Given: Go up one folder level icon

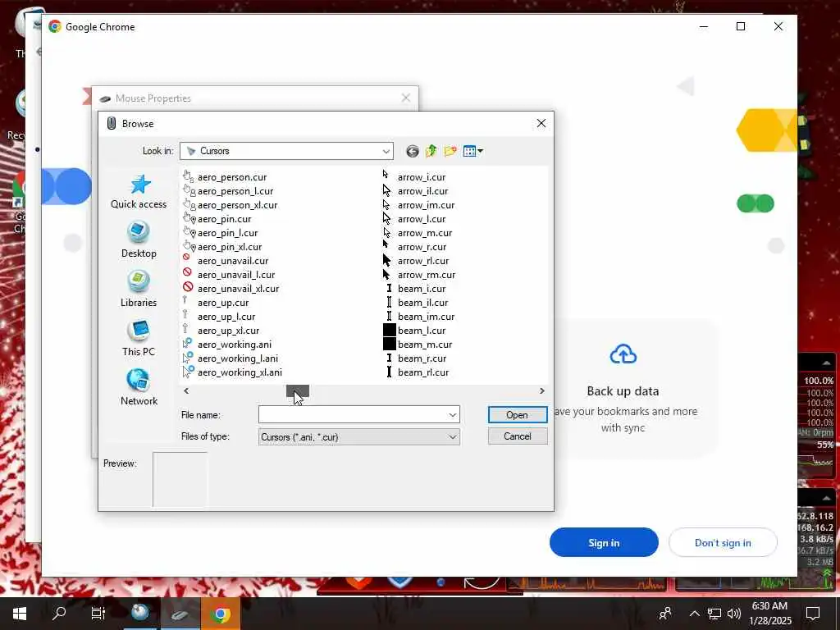Looking at the screenshot, I should 431,151.
